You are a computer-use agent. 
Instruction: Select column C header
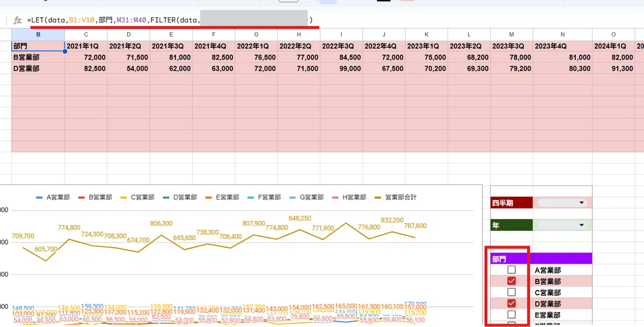86,35
